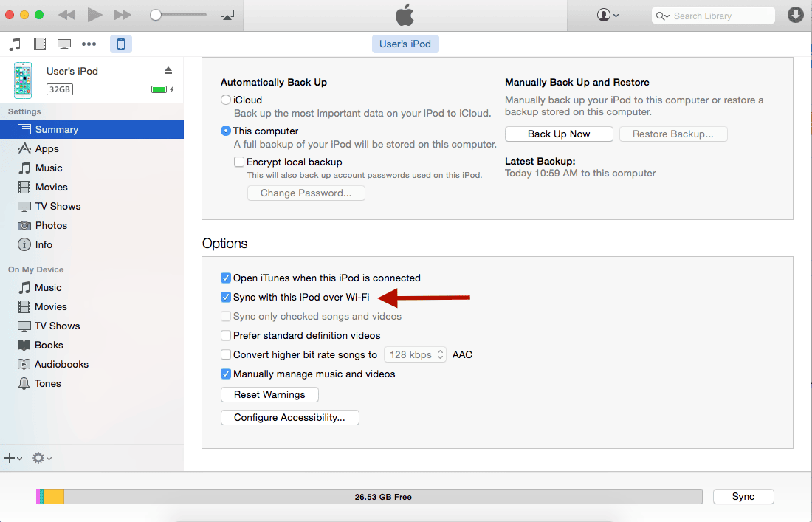The image size is (812, 522).
Task: Open the more libraries ellipsis icon
Action: [x=89, y=44]
